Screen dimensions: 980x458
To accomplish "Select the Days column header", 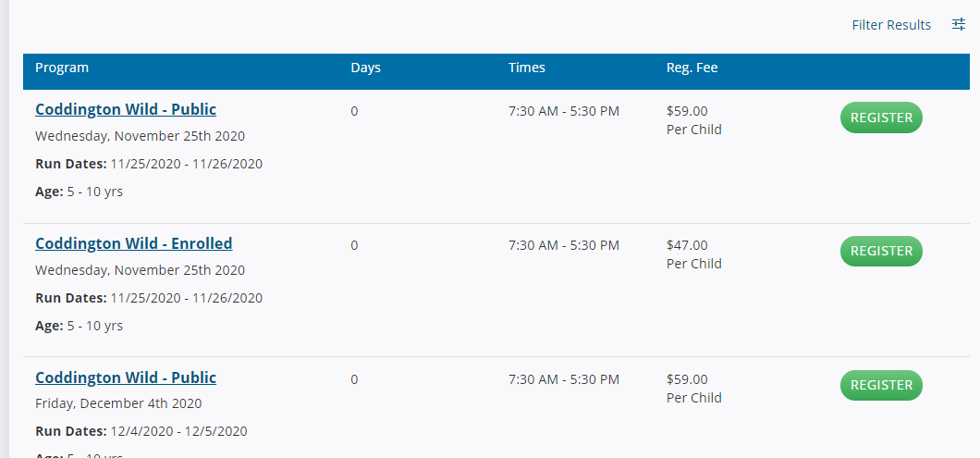I will 365,68.
